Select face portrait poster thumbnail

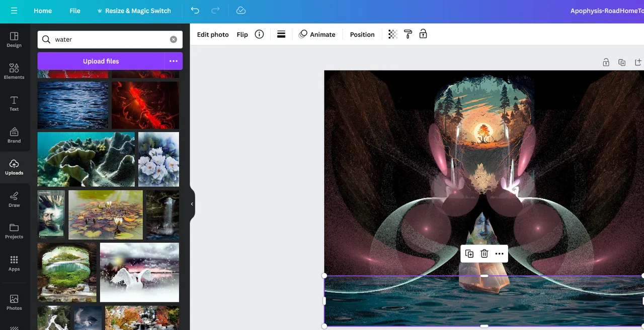click(x=51, y=215)
